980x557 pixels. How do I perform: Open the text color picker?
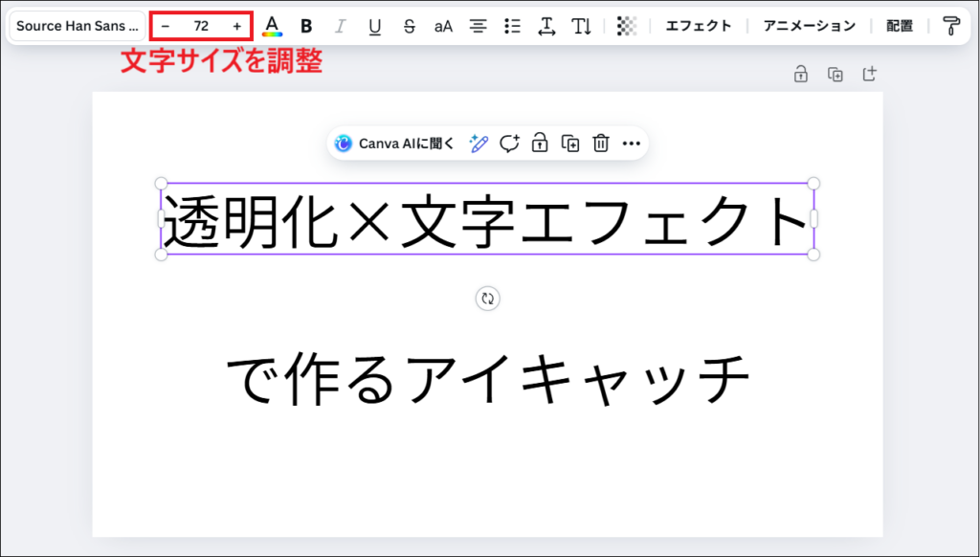pos(273,26)
